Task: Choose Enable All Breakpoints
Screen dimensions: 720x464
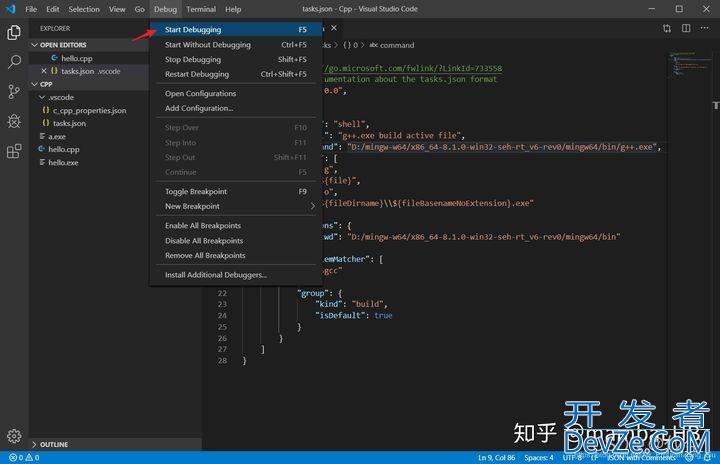Action: click(236, 226)
